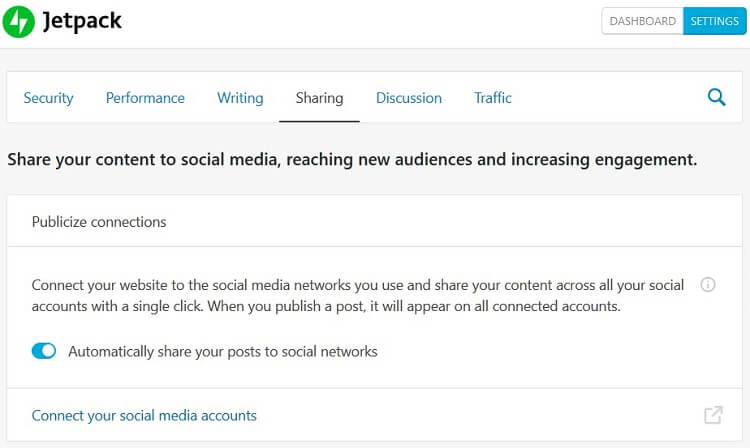Click blank area of the tabs navigation bar
Image resolution: width=750 pixels, height=448 pixels.
tap(607, 98)
